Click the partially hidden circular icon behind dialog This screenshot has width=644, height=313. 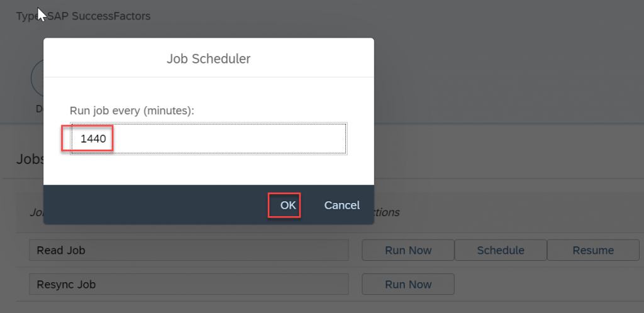pyautogui.click(x=37, y=78)
